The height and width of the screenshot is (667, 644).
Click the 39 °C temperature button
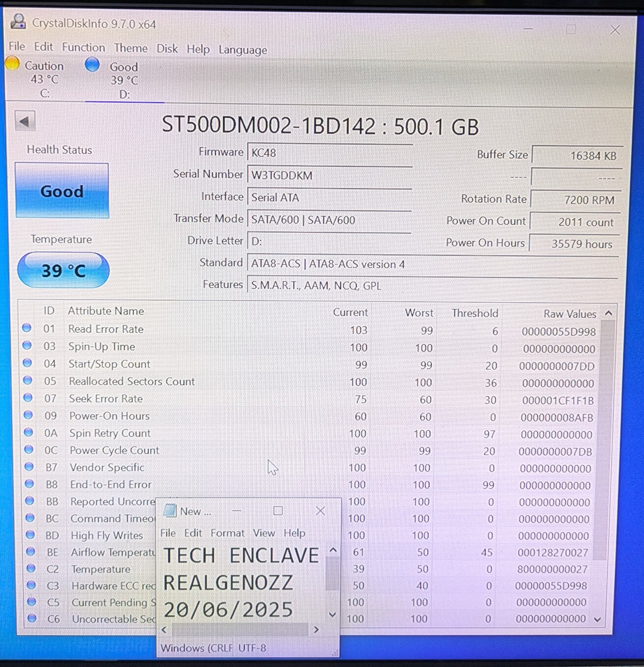(63, 270)
